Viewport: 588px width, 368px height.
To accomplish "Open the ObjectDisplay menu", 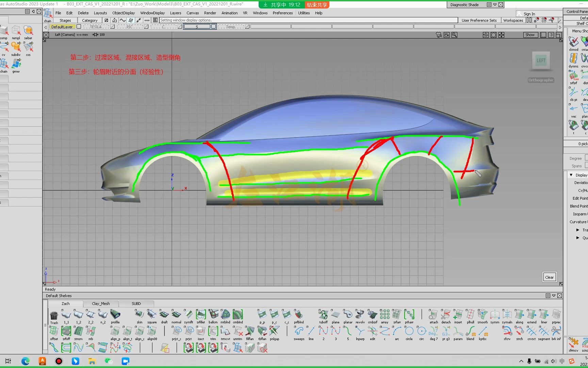I will click(x=124, y=13).
